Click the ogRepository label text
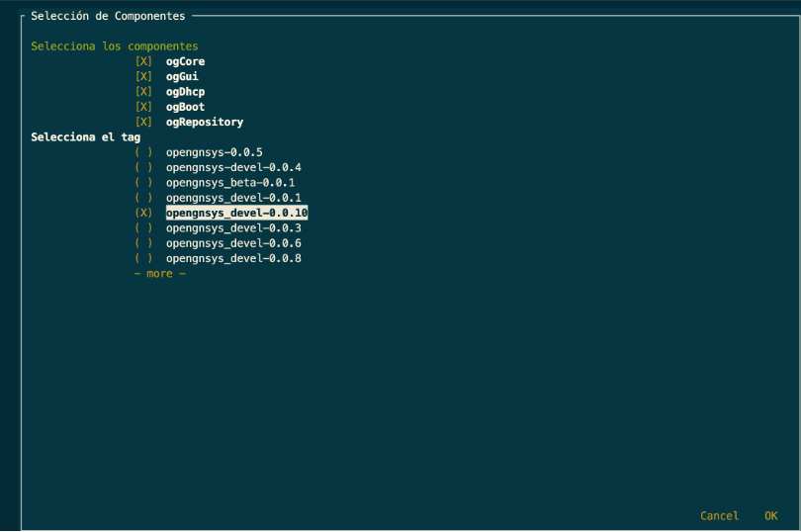 [205, 123]
